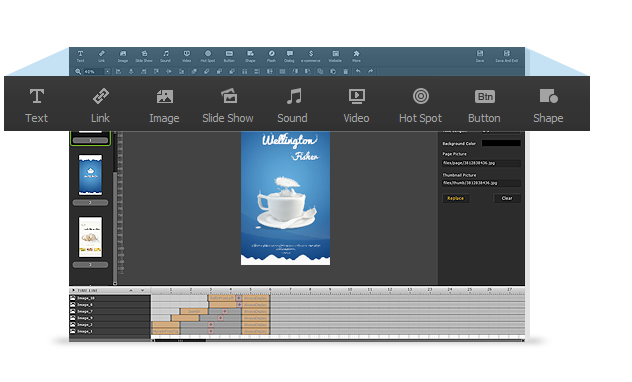Select the RollInFromLeft block on Image_10
This screenshot has width=632, height=382.
point(222,298)
